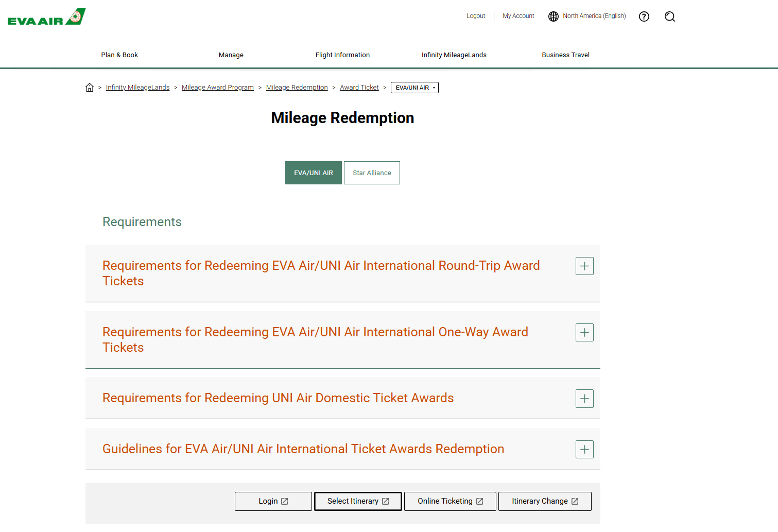Open the EVA/UNI AIR breadcrumb dropdown
Screen dimensions: 778x532
click(x=414, y=88)
